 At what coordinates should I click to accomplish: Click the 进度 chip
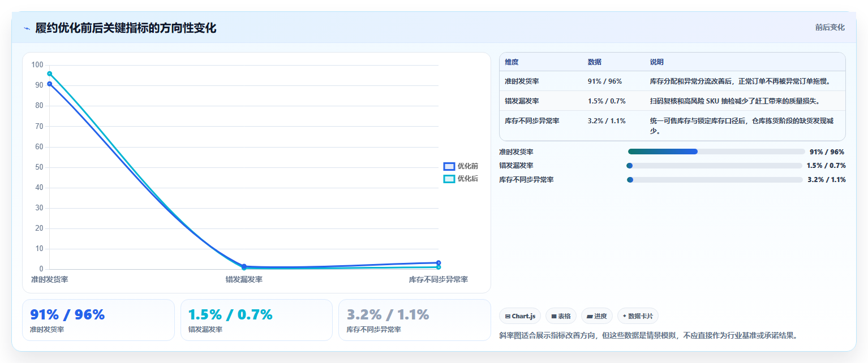click(x=597, y=316)
